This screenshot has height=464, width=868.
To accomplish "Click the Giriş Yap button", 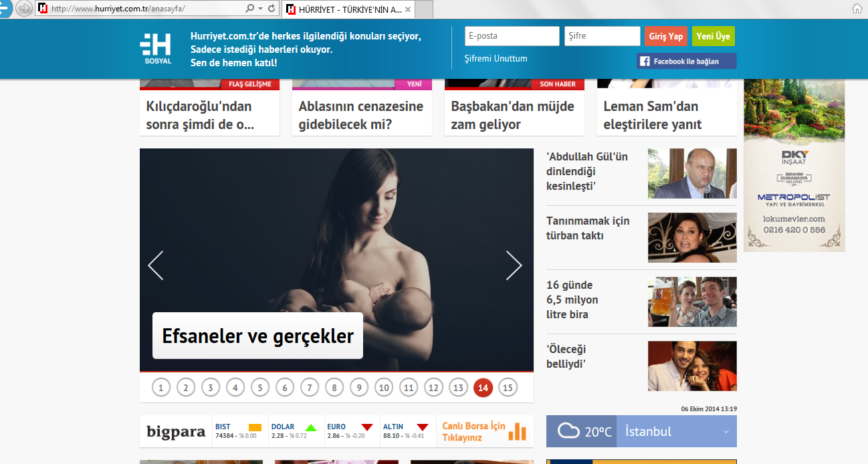I will tap(666, 36).
